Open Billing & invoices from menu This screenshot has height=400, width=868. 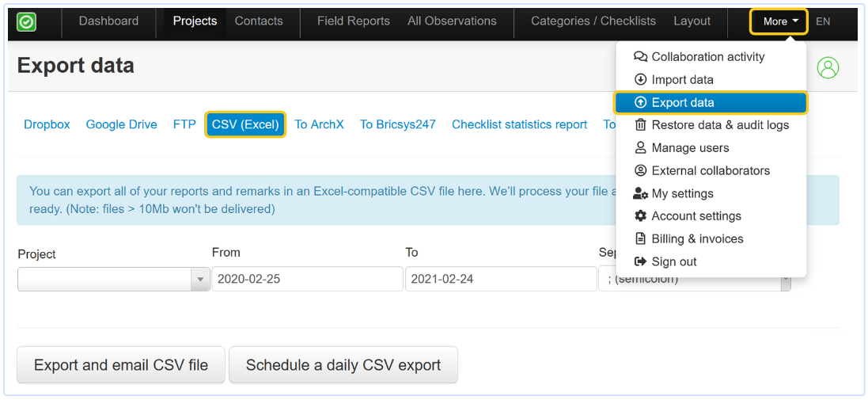(696, 239)
